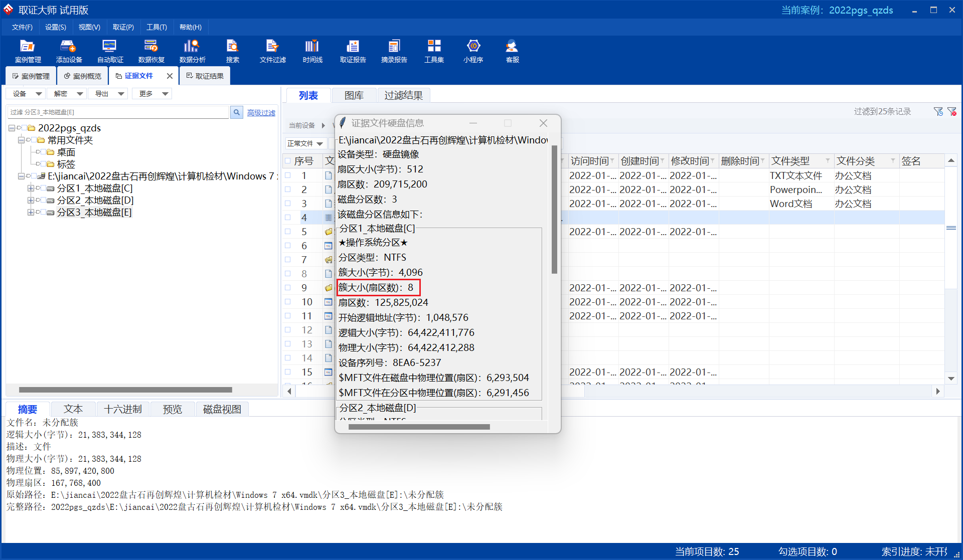Open the 取证结果 tab
The width and height of the screenshot is (963, 560).
[x=205, y=76]
